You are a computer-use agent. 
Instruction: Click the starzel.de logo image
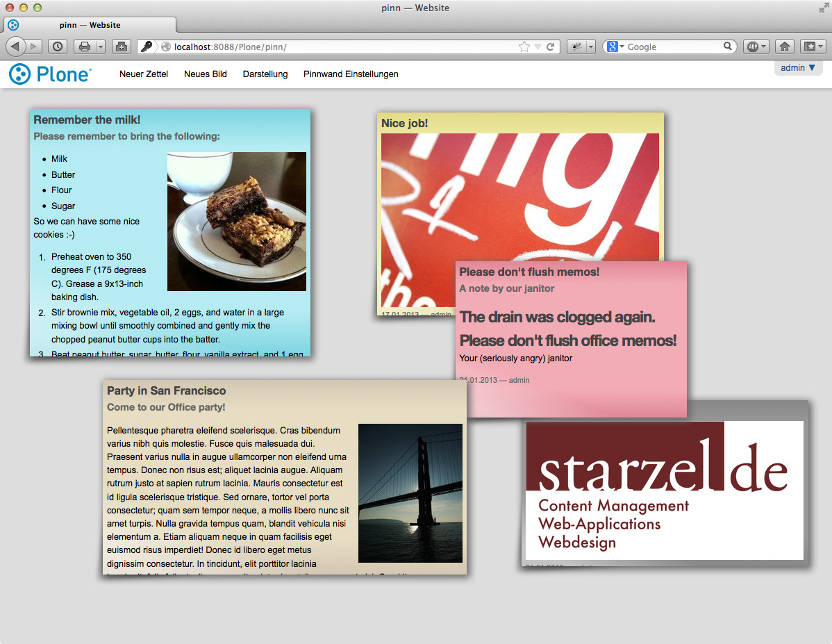[665, 490]
